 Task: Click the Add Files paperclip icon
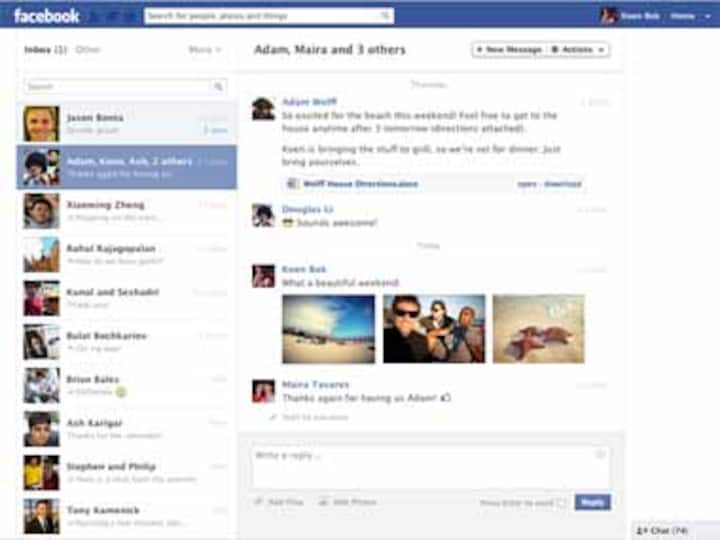click(258, 501)
